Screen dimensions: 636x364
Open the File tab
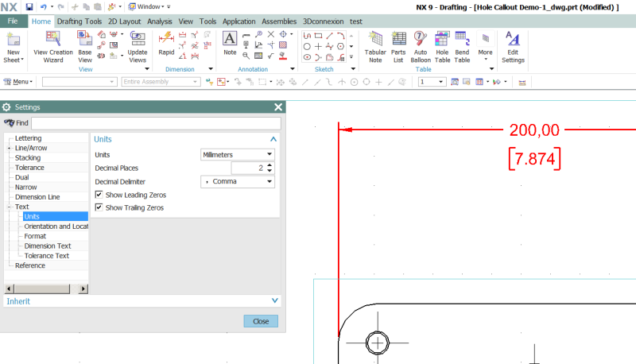point(13,21)
